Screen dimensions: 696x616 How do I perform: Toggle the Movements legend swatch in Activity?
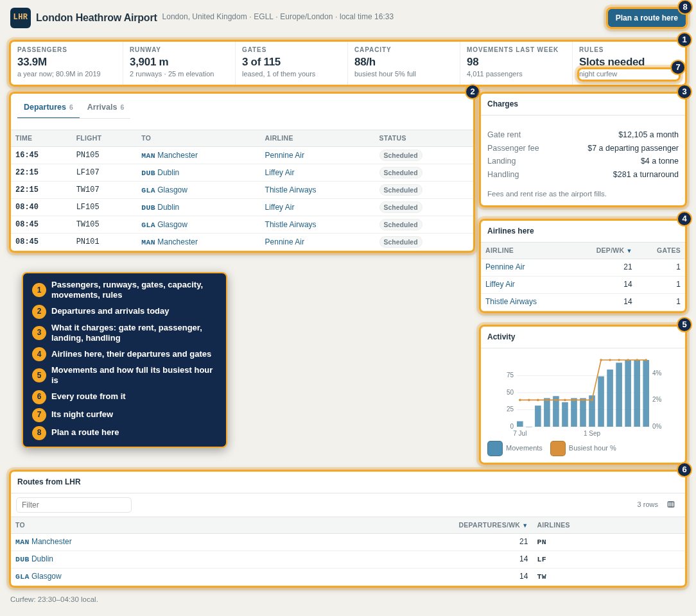click(x=495, y=449)
